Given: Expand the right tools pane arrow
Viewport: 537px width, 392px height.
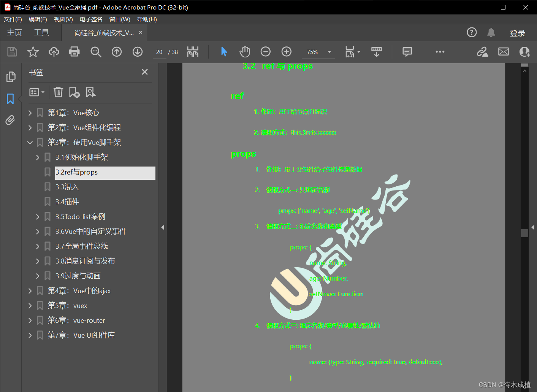Looking at the screenshot, I should [533, 227].
